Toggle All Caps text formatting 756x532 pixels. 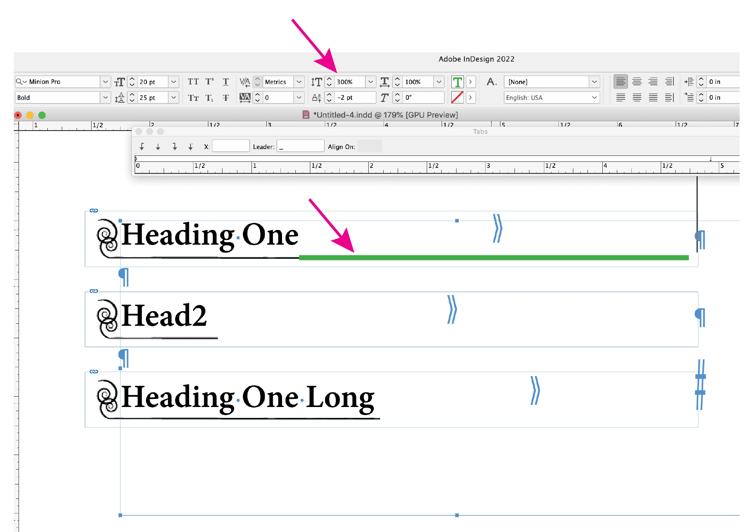(x=193, y=82)
